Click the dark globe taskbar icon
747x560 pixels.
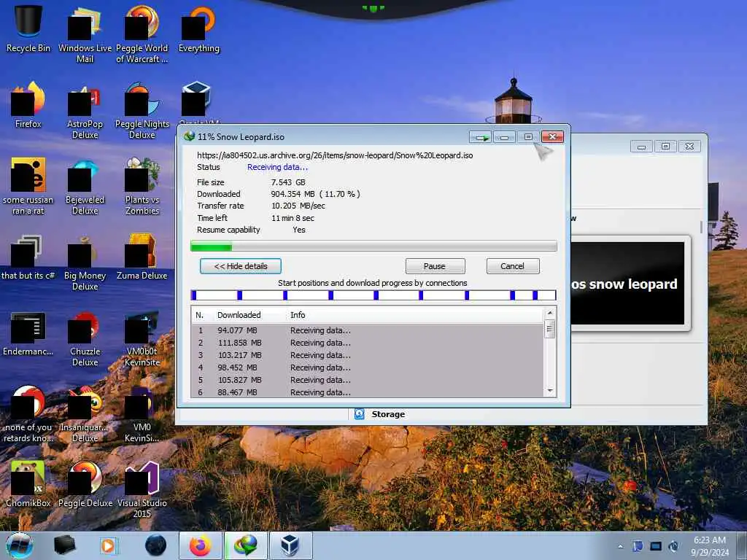(156, 545)
